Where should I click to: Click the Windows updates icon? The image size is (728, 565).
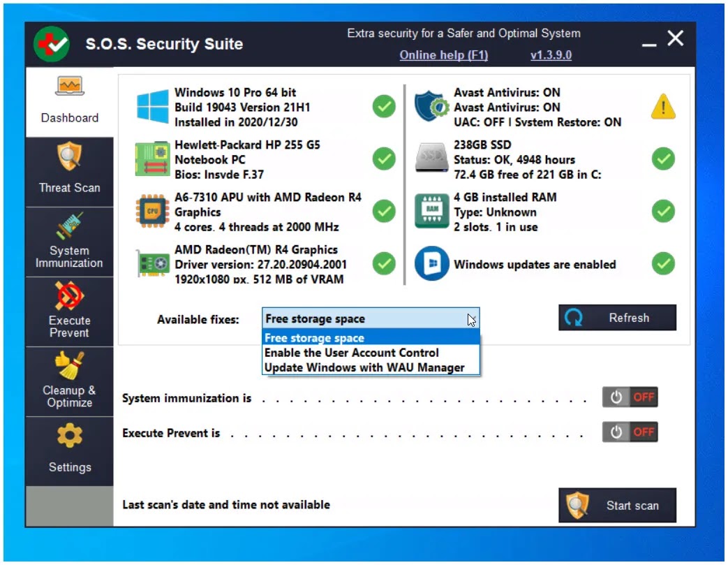432,263
